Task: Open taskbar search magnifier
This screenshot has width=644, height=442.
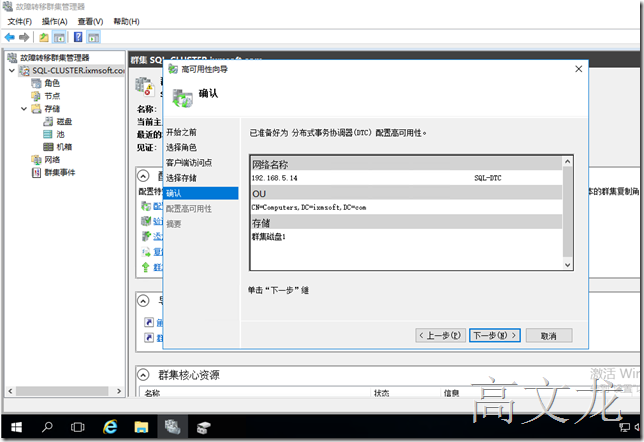Action: (x=47, y=428)
